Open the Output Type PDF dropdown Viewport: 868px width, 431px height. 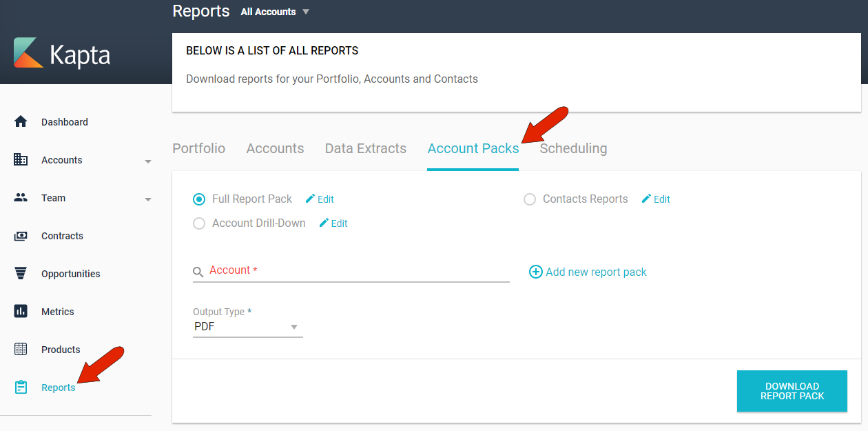point(247,325)
